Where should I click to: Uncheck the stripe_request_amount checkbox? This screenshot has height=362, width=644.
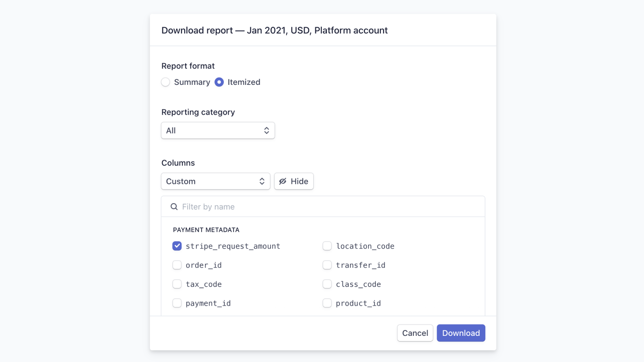177,246
